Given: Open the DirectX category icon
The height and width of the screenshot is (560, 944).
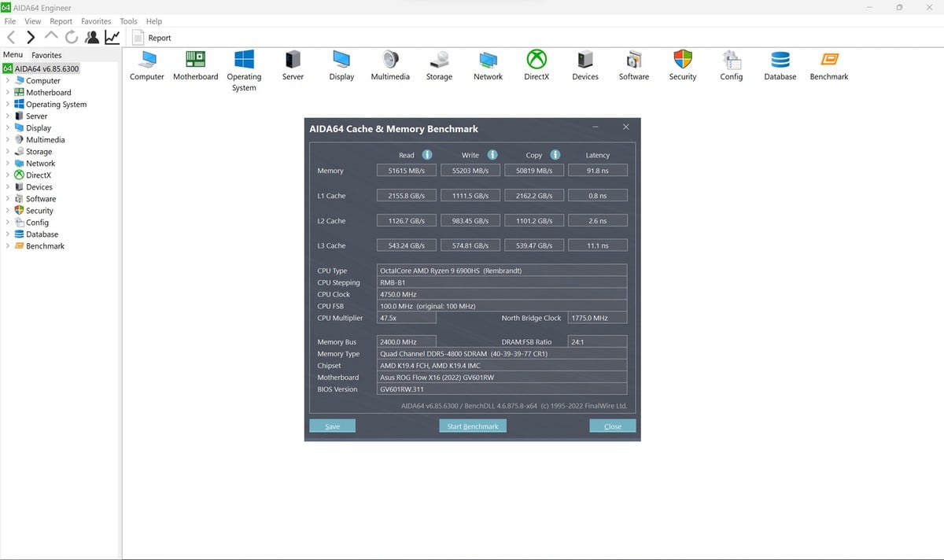Looking at the screenshot, I should pyautogui.click(x=537, y=59).
